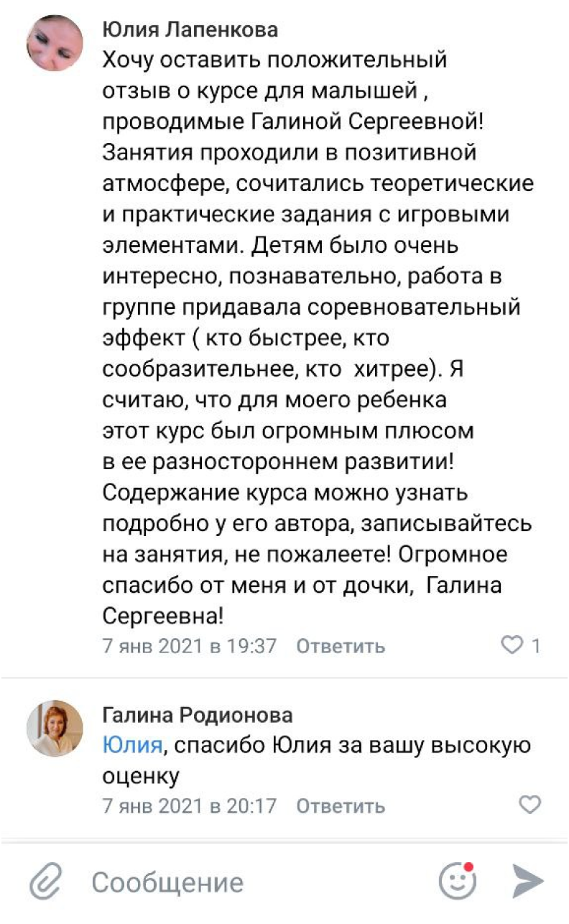
Task: Send the message with the arrow icon
Action: coord(527,881)
